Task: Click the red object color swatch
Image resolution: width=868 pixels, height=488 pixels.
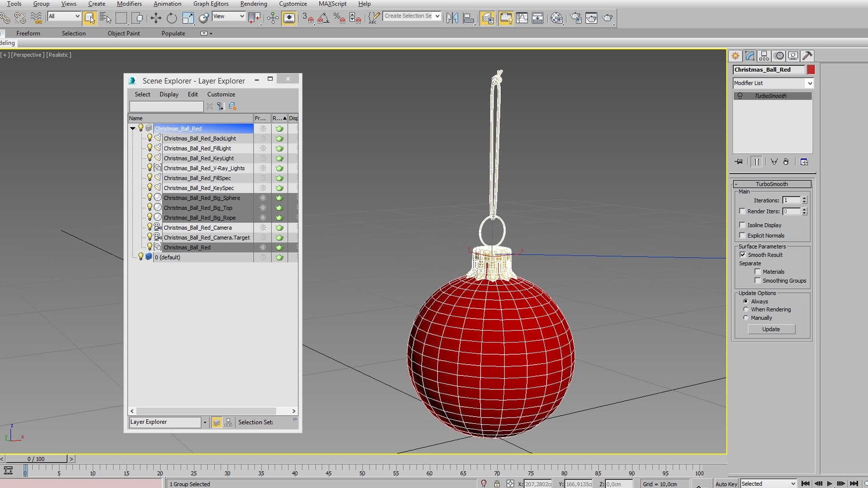Action: point(811,70)
